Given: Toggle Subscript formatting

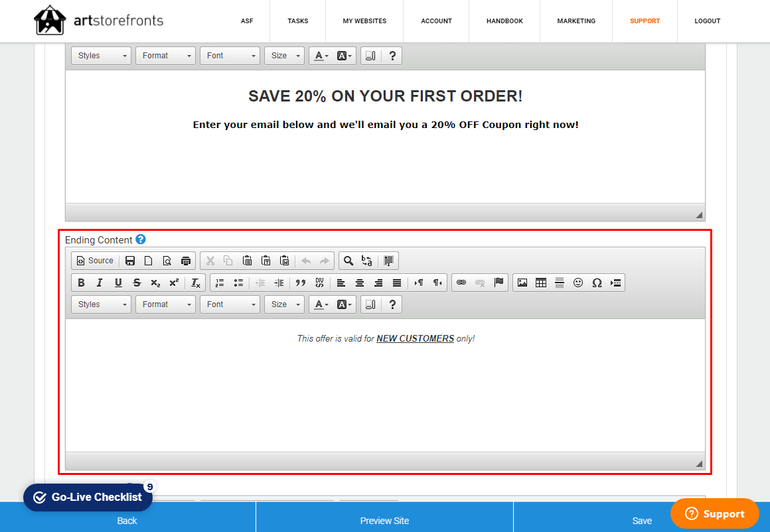Looking at the screenshot, I should pyautogui.click(x=156, y=283).
